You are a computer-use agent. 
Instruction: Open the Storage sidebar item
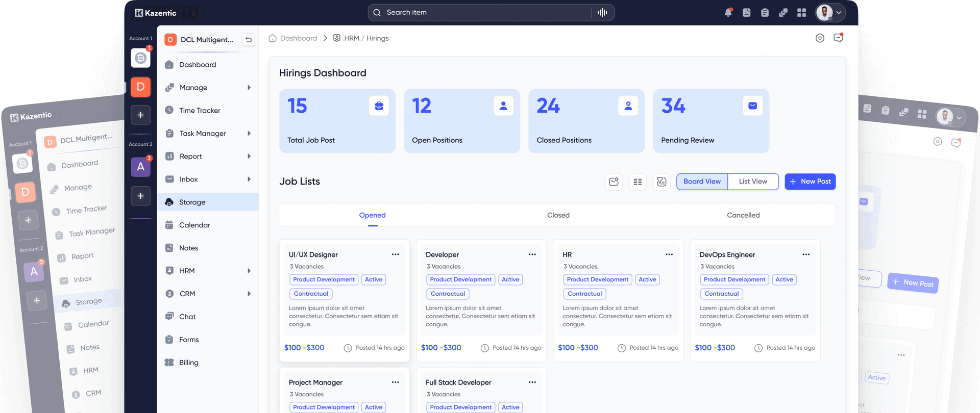tap(208, 202)
